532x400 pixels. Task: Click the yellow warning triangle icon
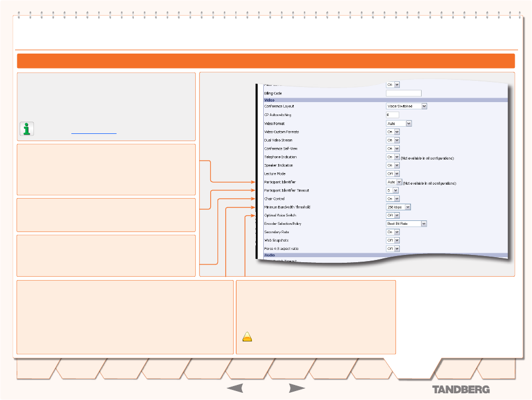(x=248, y=336)
